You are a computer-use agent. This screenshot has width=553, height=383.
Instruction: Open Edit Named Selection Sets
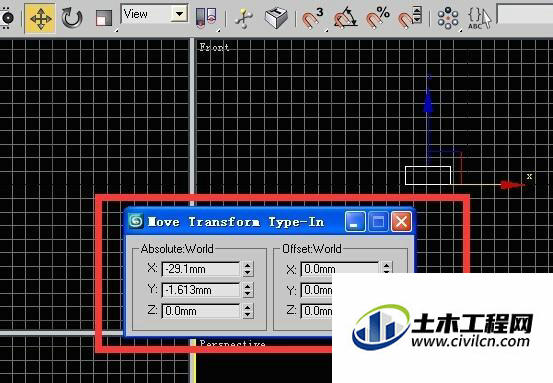pyautogui.click(x=448, y=18)
